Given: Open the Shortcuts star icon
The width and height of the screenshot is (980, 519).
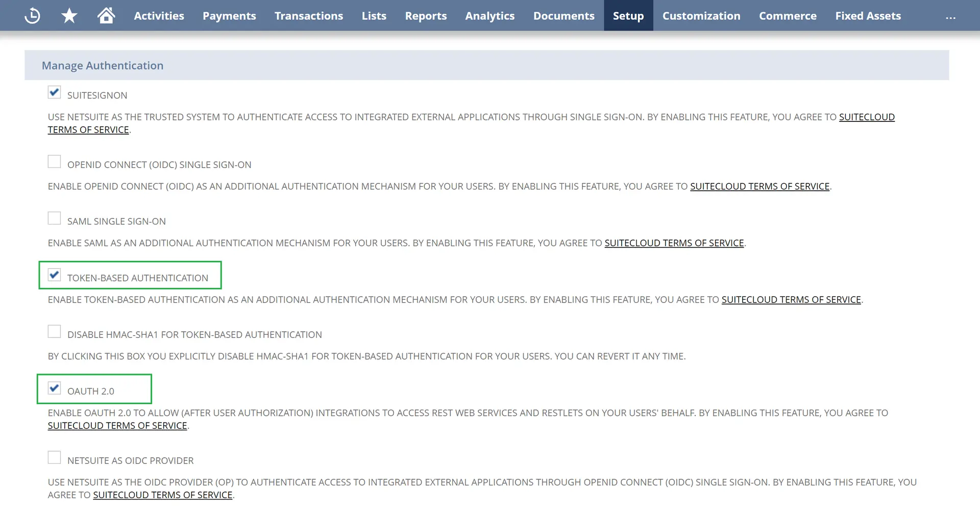Looking at the screenshot, I should click(69, 16).
